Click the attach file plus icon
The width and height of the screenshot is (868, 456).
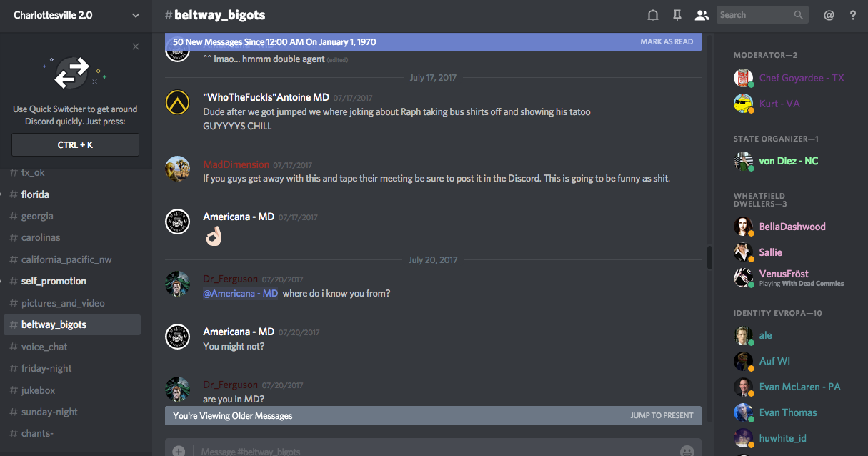pos(179,451)
